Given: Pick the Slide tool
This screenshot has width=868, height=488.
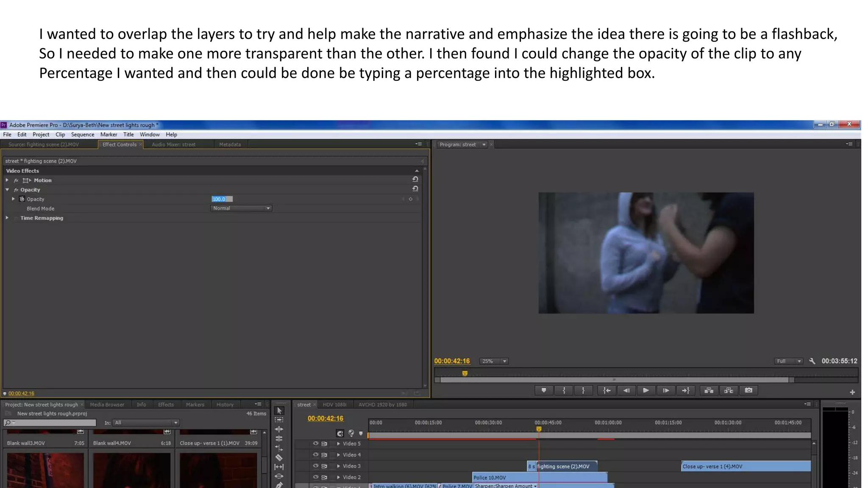Looking at the screenshot, I should [x=279, y=476].
